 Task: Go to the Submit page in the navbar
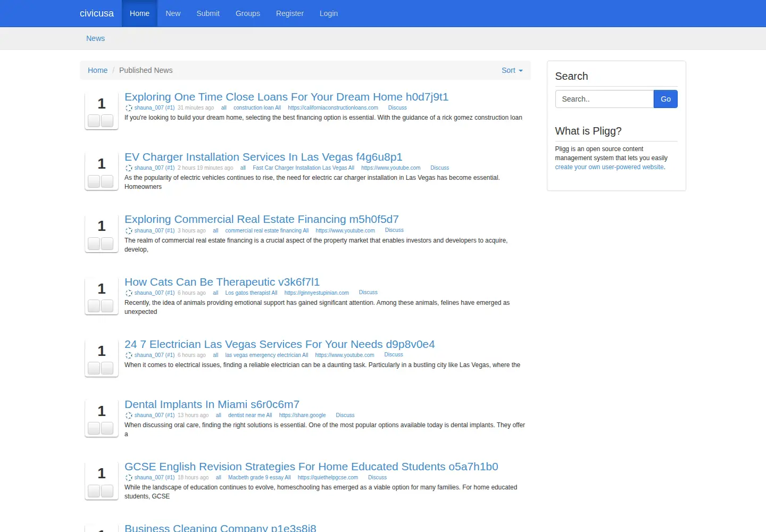point(208,13)
